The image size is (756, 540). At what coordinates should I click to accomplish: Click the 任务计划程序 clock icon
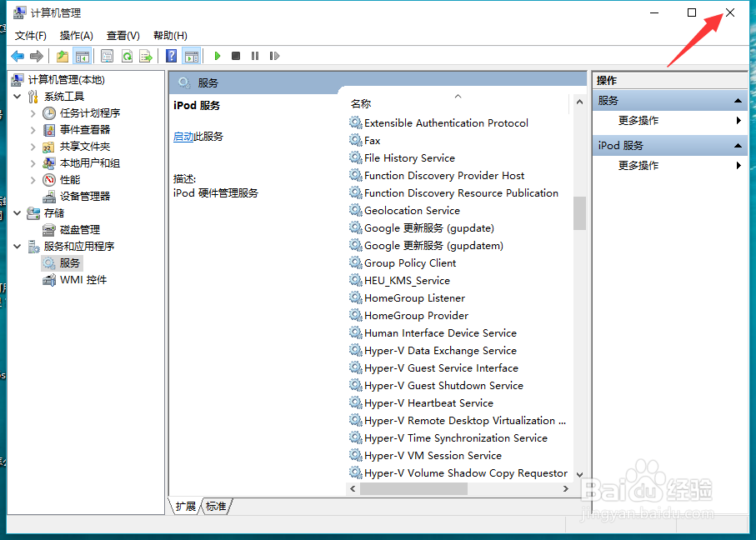[49, 113]
